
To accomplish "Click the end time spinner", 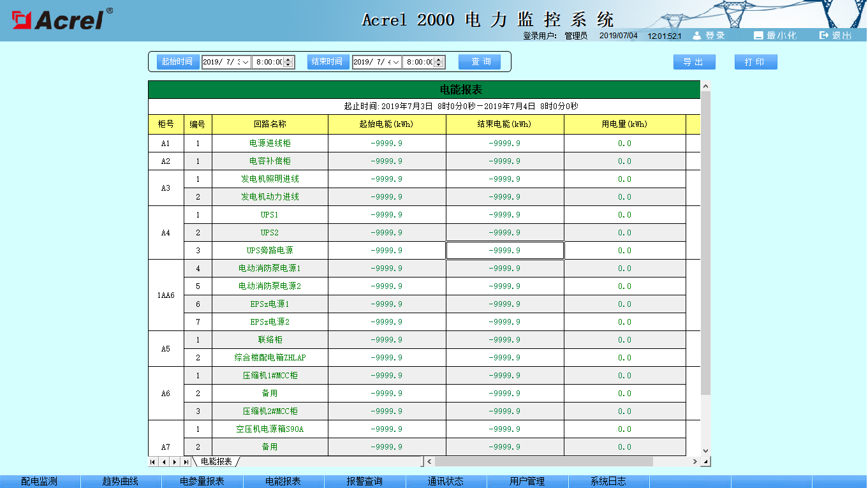I will pyautogui.click(x=439, y=62).
